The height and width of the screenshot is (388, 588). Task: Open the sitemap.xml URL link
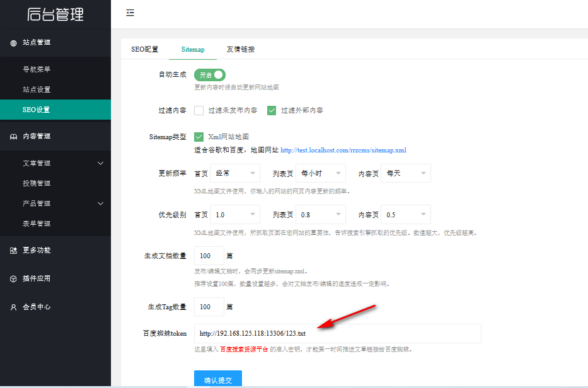343,150
